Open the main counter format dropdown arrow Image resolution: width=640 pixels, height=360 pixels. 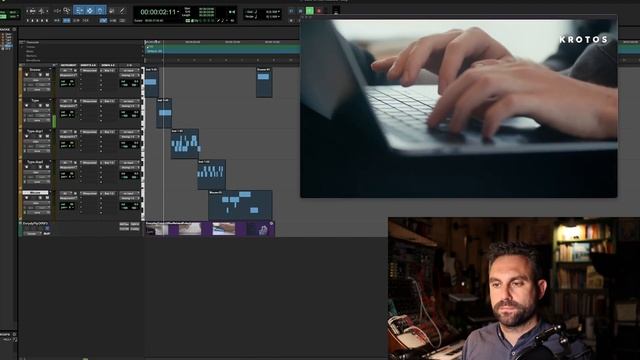(178, 12)
